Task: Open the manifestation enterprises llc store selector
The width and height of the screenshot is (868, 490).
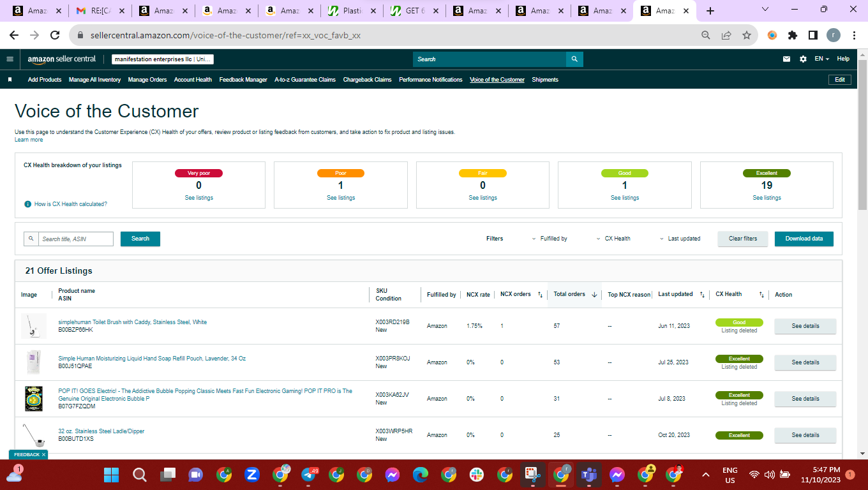Action: pyautogui.click(x=163, y=59)
